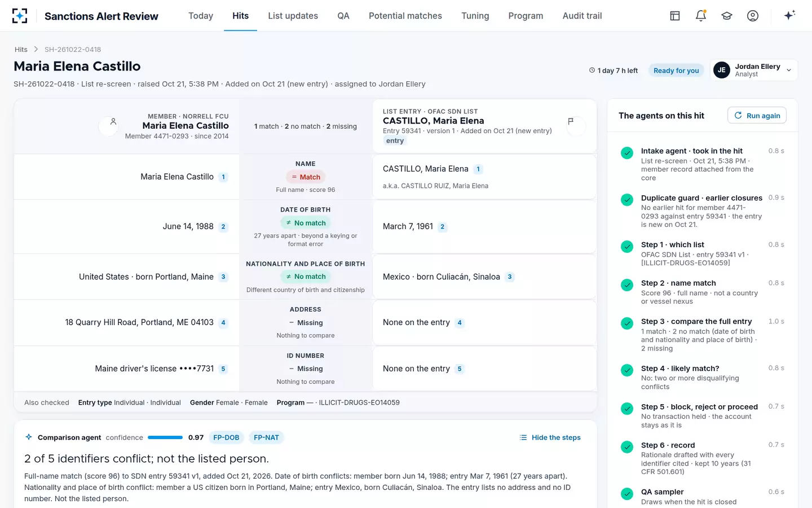Click the Duplicate guard green check icon
Image resolution: width=812 pixels, height=508 pixels.
click(627, 199)
